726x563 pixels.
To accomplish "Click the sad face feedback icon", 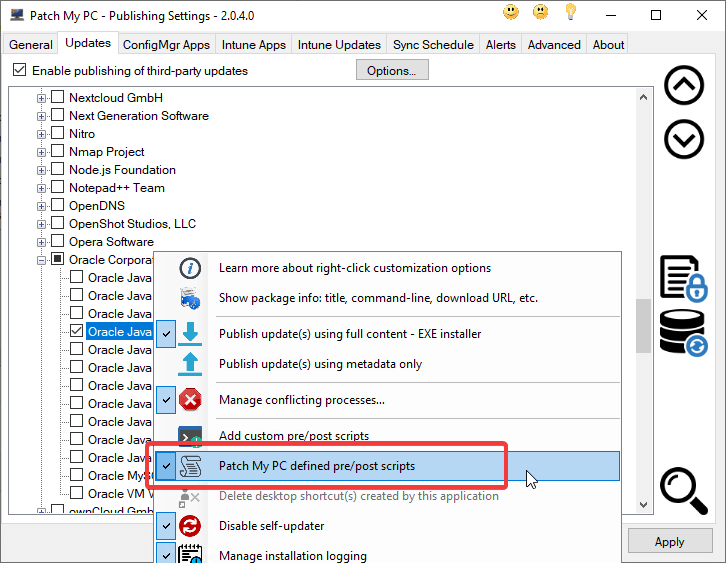I will coord(540,12).
